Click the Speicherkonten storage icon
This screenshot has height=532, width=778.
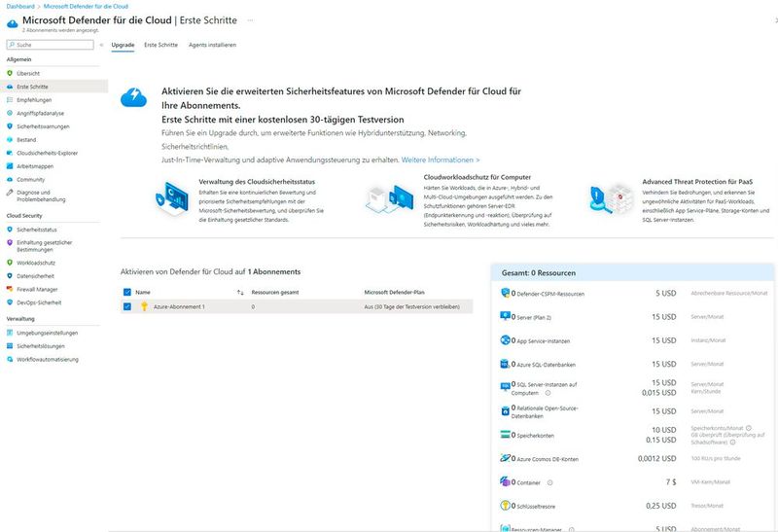pos(505,434)
